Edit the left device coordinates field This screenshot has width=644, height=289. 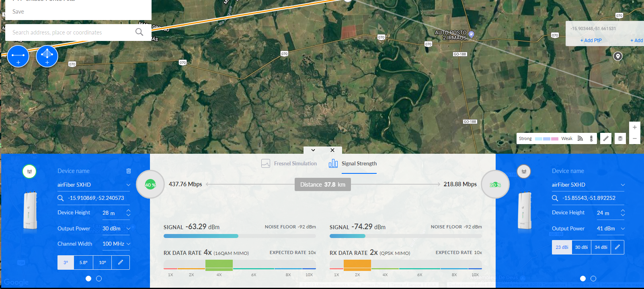[x=96, y=198]
